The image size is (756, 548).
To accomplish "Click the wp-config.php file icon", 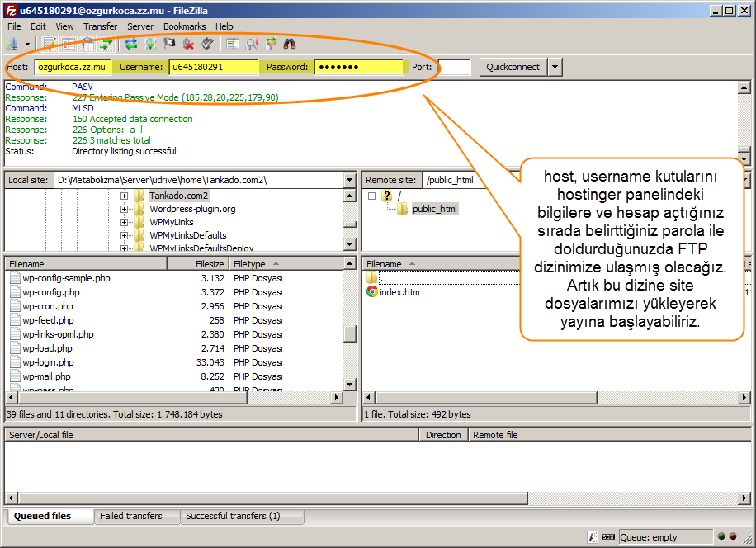I will (x=15, y=292).
